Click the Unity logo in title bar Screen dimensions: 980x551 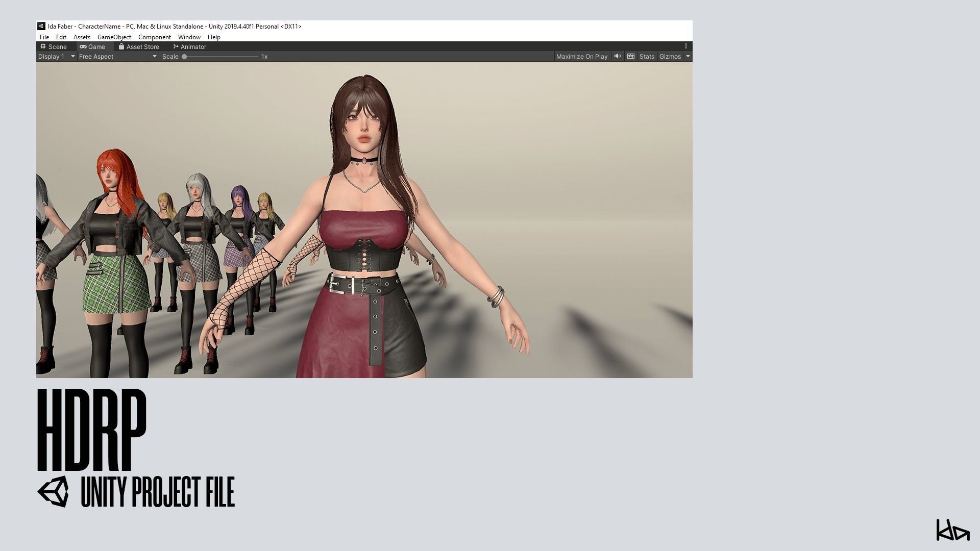pos(41,26)
